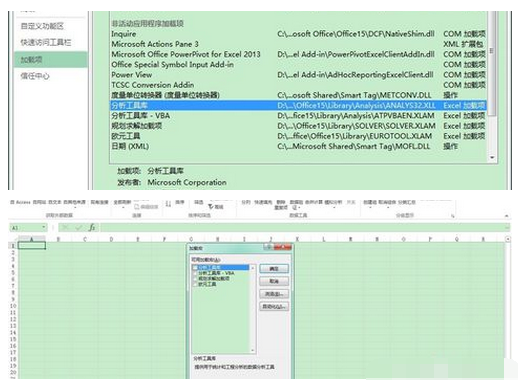
Task: Click 取消 button in 加载宏 dialog
Action: coord(274,281)
